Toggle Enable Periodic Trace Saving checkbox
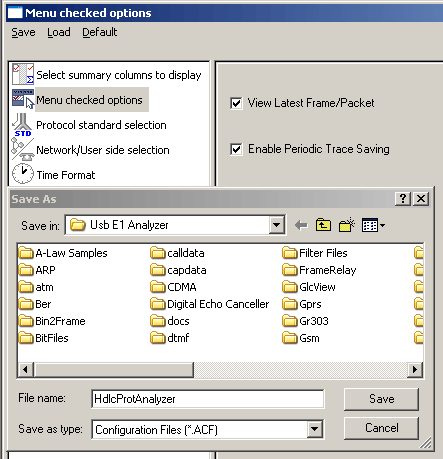Screen dimensions: 443x459 pyautogui.click(x=236, y=149)
